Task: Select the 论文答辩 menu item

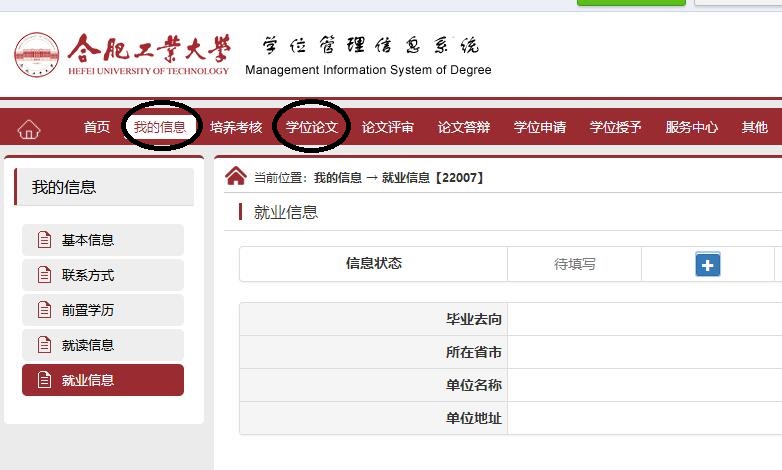Action: pos(464,128)
